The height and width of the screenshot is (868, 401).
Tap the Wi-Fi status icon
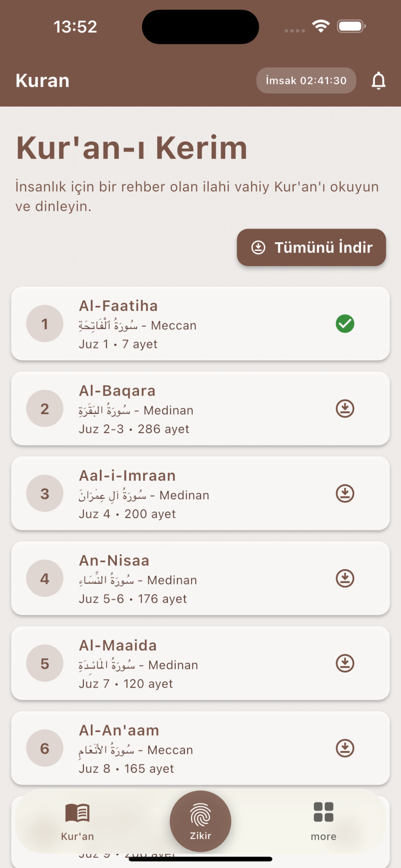tap(321, 26)
